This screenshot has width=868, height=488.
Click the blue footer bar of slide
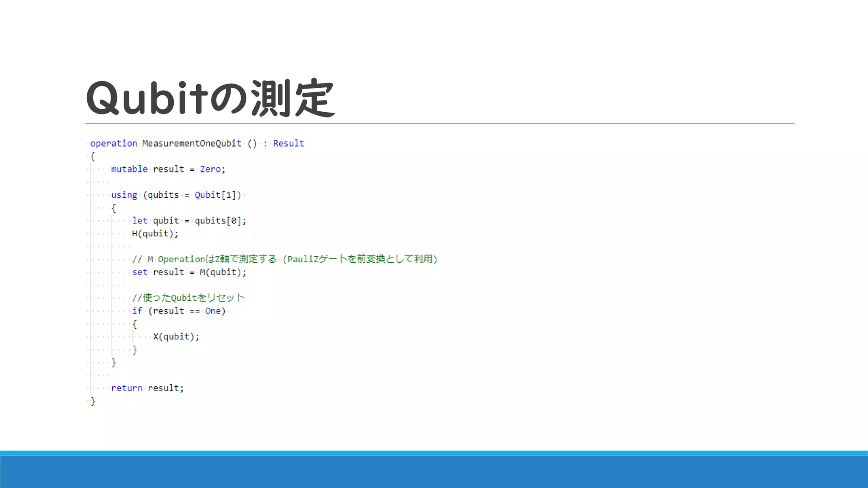tap(434, 471)
